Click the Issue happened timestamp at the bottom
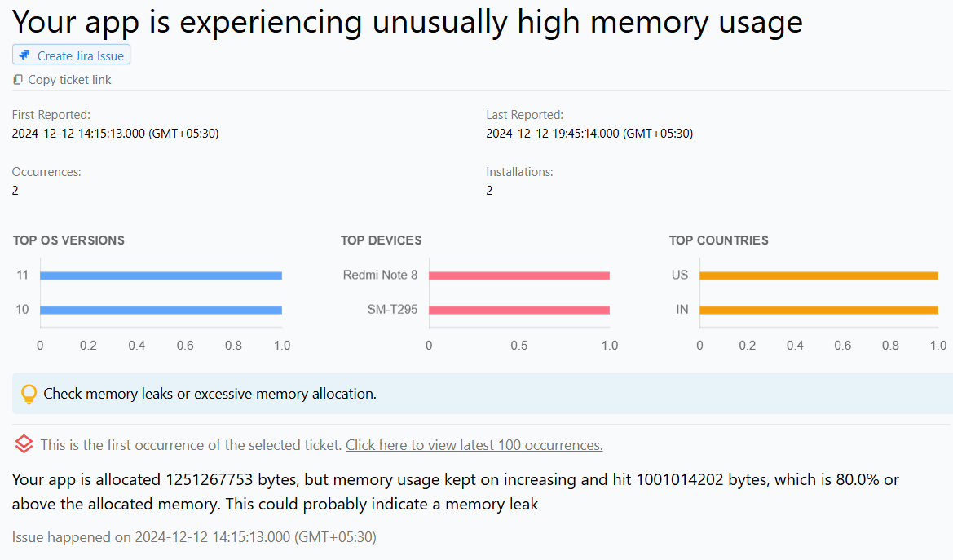Screen dimensions: 953x560 [x=193, y=536]
